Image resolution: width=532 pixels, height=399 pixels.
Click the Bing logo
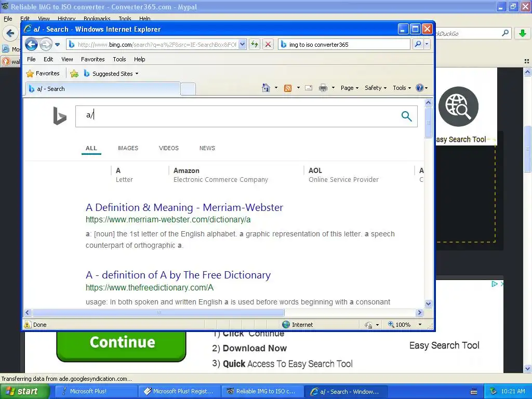60,116
